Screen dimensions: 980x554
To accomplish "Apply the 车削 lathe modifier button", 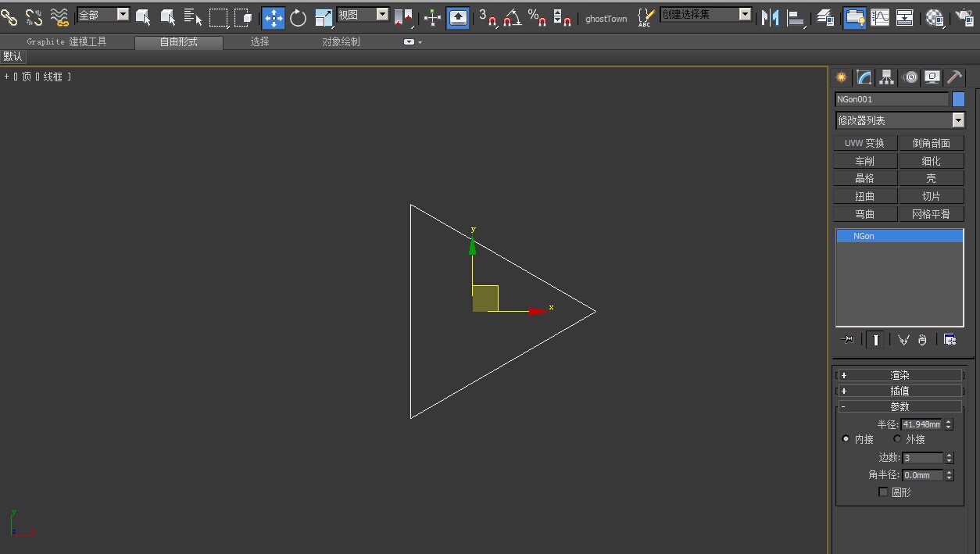I will (x=864, y=161).
